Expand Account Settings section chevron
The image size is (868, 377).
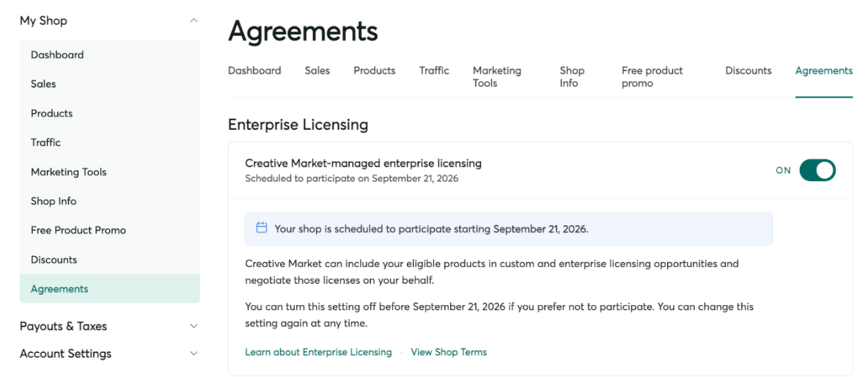[194, 354]
